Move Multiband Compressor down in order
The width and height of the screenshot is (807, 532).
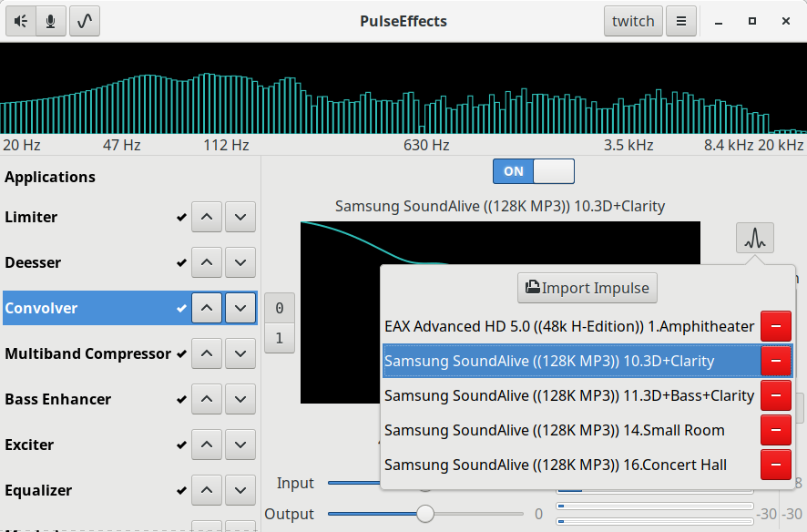[x=240, y=353]
